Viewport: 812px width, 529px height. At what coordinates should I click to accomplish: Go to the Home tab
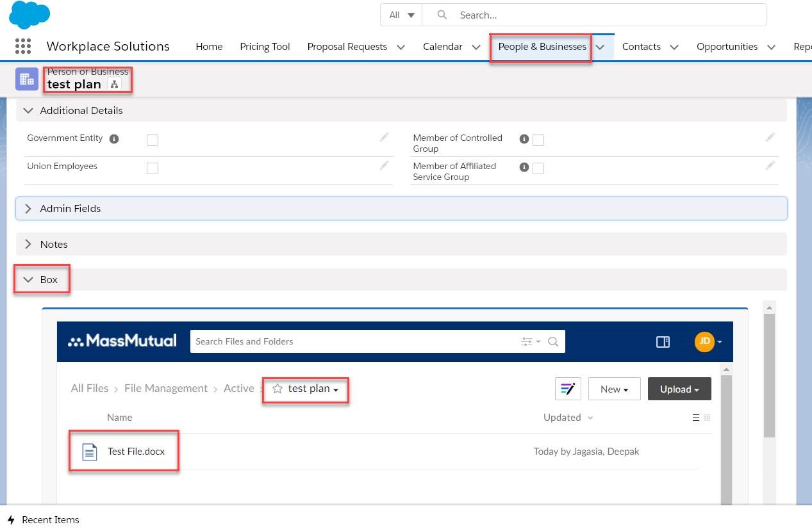click(x=209, y=47)
